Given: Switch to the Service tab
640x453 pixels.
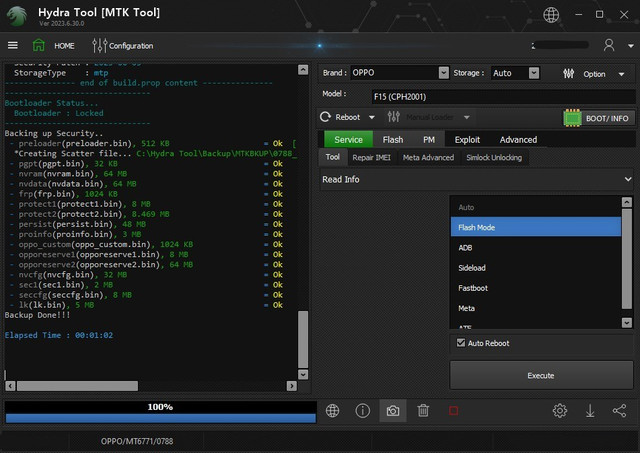Looking at the screenshot, I should pos(348,140).
